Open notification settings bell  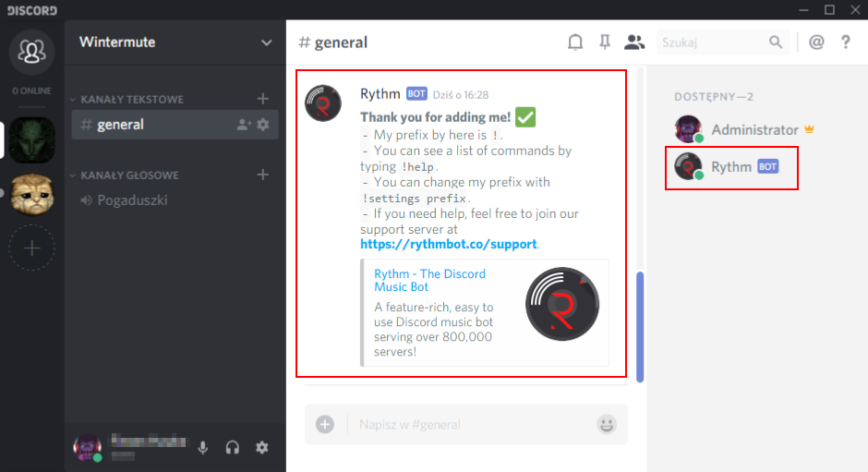[575, 42]
